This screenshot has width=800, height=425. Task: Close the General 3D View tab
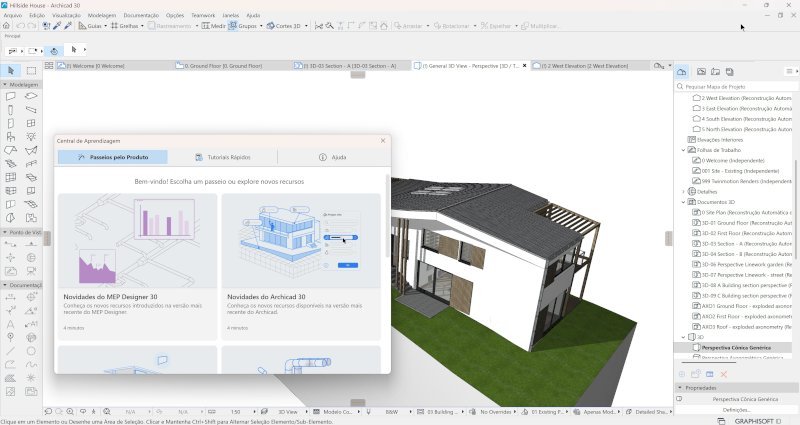[524, 66]
